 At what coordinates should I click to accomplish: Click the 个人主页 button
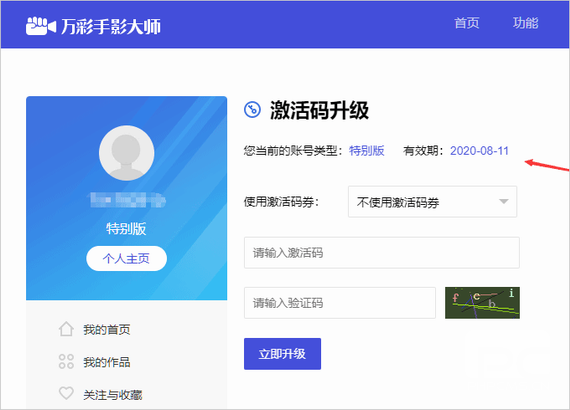pyautogui.click(x=127, y=258)
